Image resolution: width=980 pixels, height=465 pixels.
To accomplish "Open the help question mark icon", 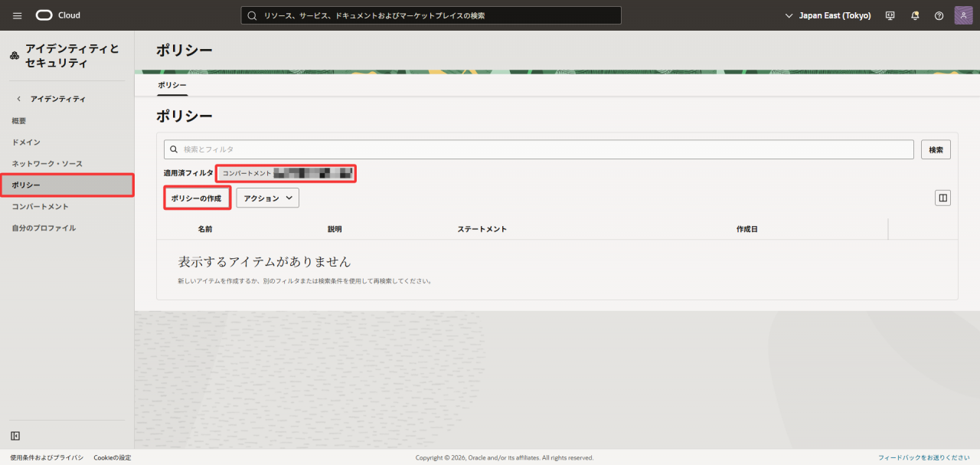I will pos(939,15).
